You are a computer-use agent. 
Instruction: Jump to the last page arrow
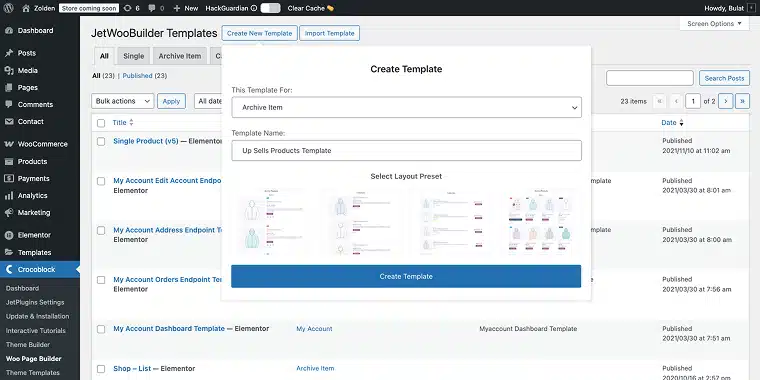743,101
